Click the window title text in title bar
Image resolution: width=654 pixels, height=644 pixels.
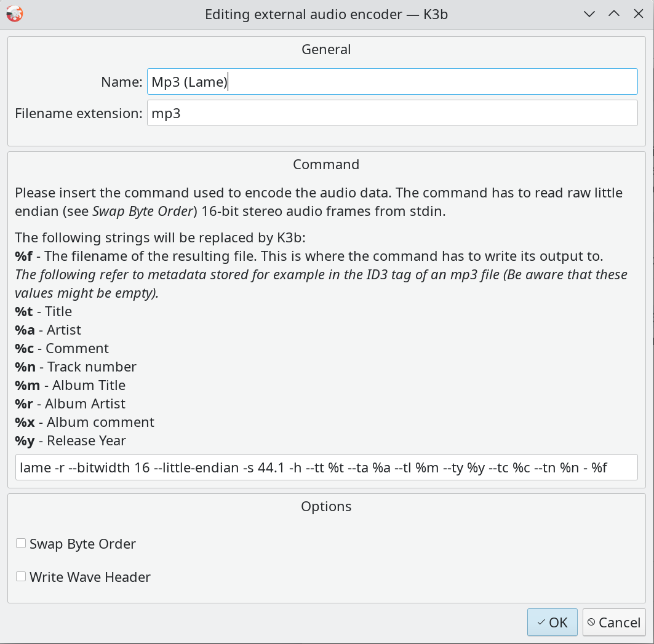pos(326,14)
